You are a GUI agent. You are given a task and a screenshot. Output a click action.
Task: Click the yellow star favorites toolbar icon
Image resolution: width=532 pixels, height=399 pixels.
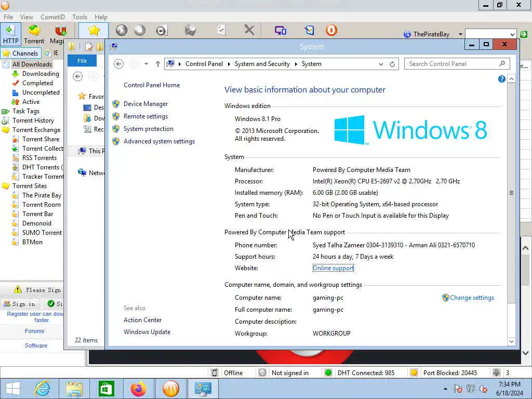click(x=94, y=31)
